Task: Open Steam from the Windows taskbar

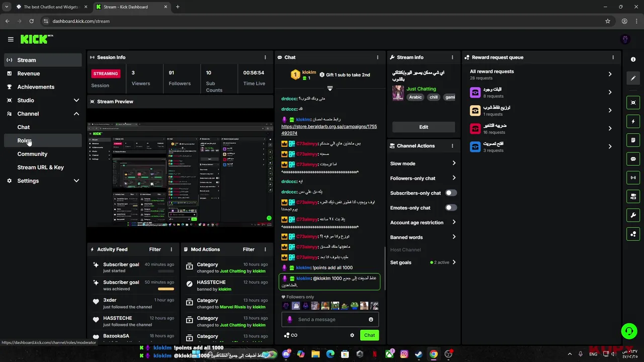Action: coord(419,354)
